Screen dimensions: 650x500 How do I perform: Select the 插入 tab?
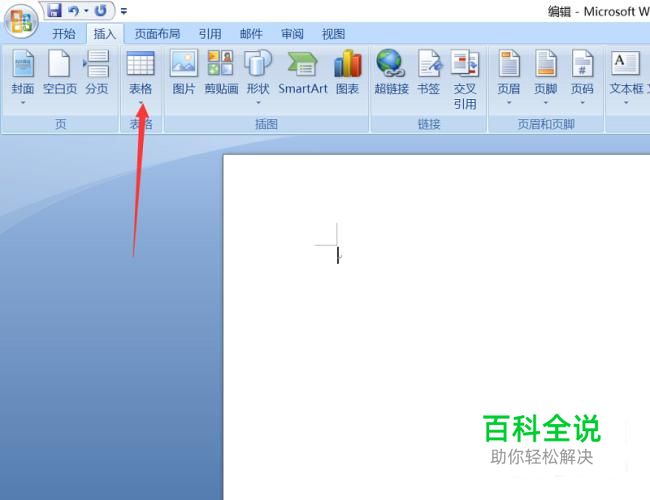click(x=105, y=34)
